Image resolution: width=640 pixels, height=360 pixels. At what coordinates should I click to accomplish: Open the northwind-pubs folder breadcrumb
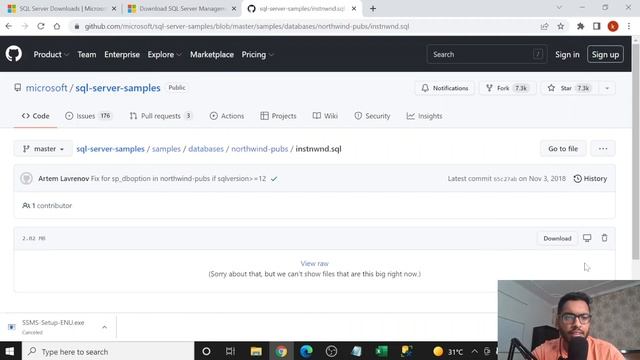click(260, 149)
